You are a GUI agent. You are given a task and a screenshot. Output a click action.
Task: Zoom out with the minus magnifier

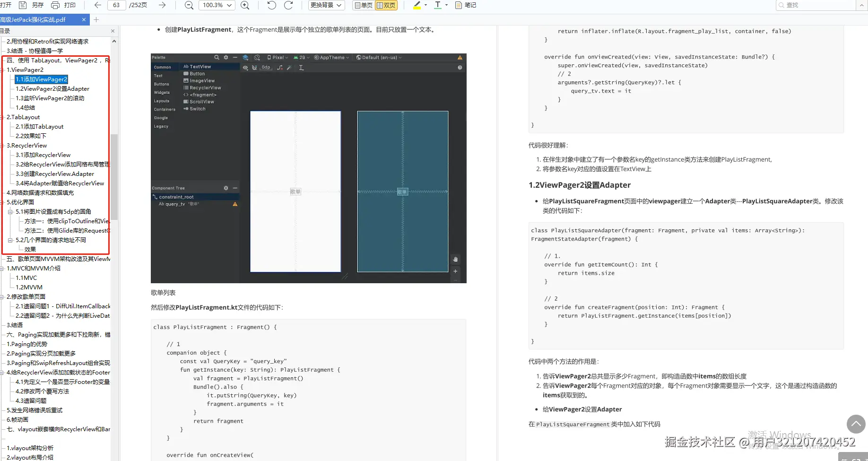(189, 5)
